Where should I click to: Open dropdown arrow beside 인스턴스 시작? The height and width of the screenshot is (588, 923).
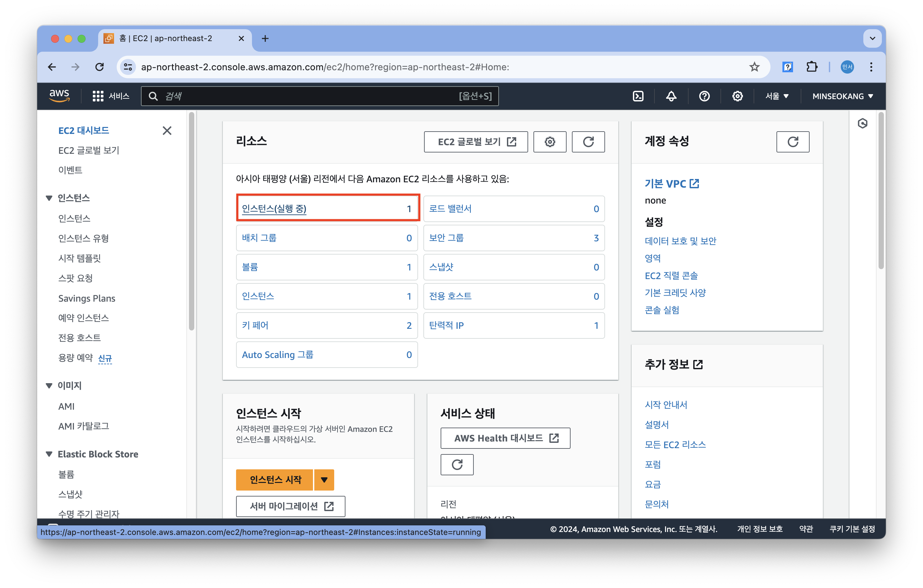[x=324, y=480]
